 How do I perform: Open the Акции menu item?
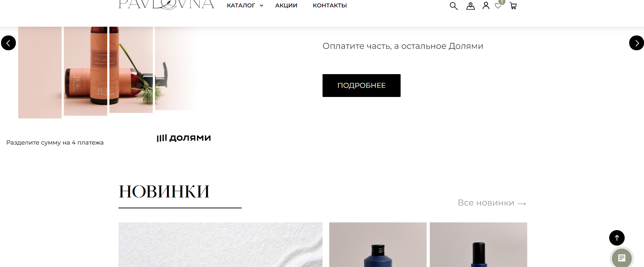click(x=286, y=6)
